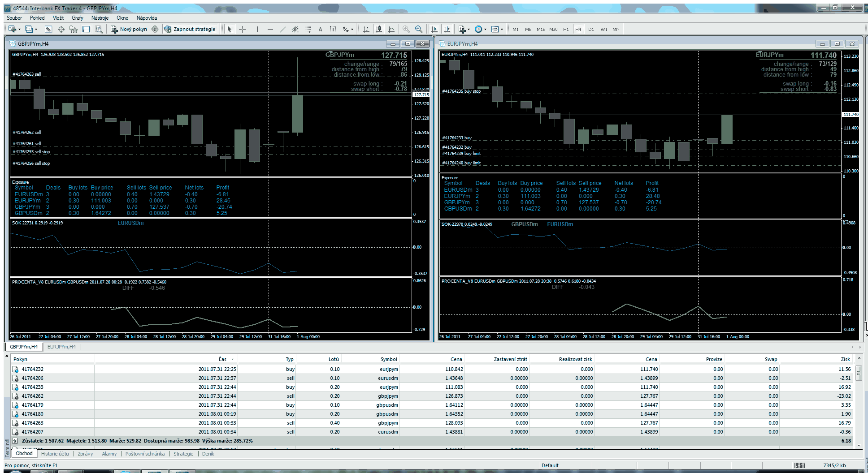Expand the indicators list dropdown
The height and width of the screenshot is (473, 868).
tap(469, 29)
